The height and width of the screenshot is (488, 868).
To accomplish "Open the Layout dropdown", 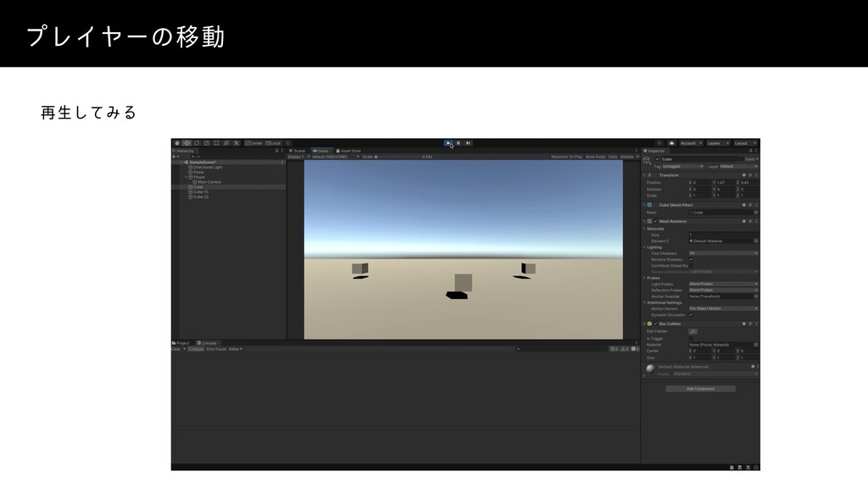I will point(745,143).
